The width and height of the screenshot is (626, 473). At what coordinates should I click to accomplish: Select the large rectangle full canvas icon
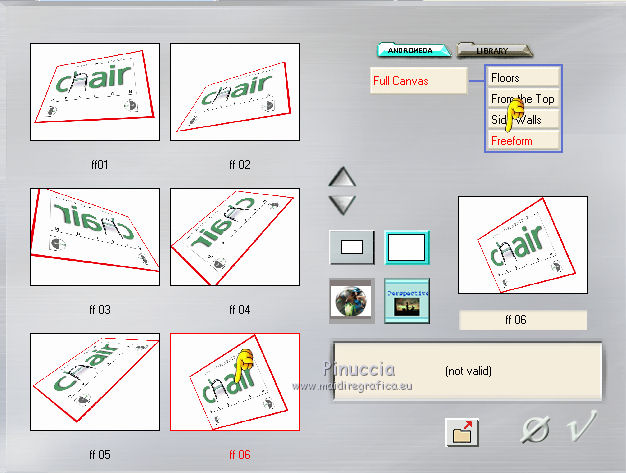point(407,247)
